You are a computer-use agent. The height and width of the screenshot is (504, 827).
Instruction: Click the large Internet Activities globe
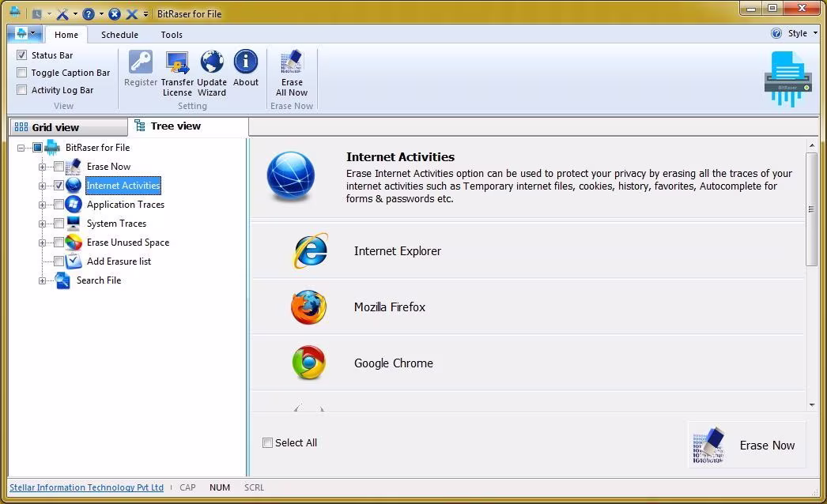click(291, 176)
